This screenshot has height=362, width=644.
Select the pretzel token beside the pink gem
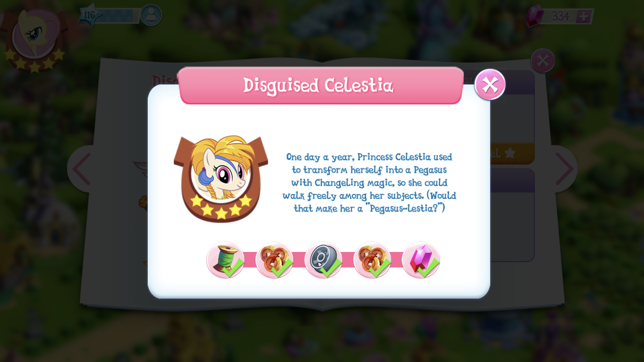372,260
